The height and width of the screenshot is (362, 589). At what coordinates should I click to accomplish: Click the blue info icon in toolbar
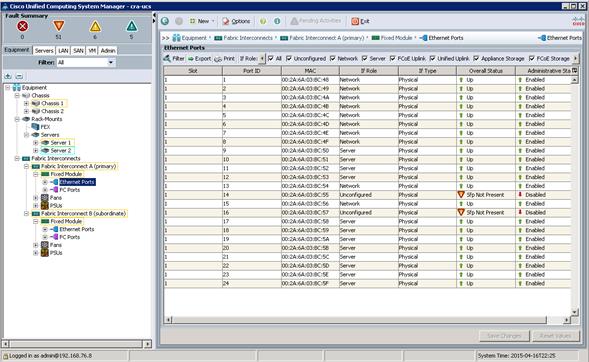tap(277, 21)
